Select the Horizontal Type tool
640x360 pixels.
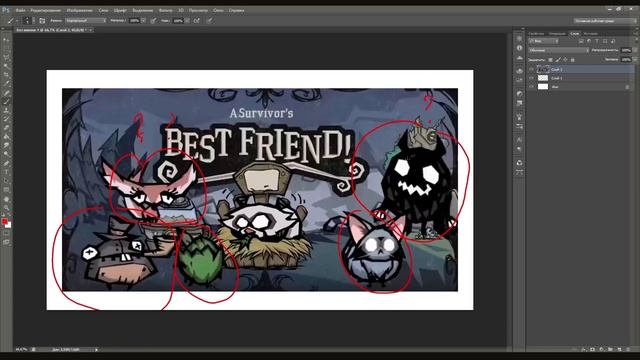pyautogui.click(x=6, y=172)
